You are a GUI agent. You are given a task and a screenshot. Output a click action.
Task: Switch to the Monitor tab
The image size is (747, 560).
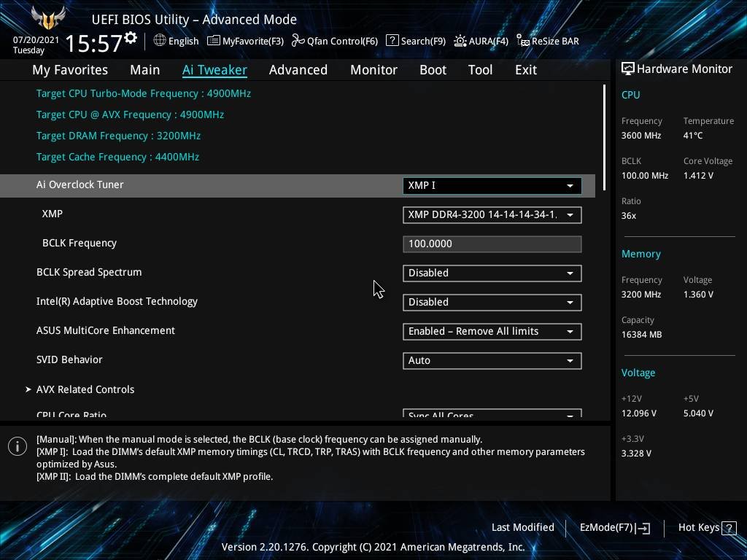click(x=373, y=70)
